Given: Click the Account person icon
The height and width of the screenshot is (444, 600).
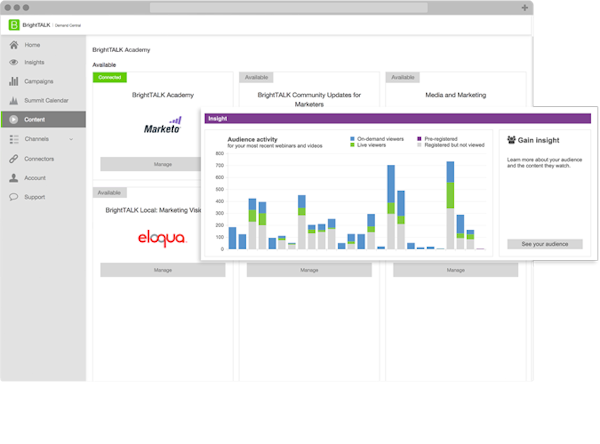Looking at the screenshot, I should point(14,178).
